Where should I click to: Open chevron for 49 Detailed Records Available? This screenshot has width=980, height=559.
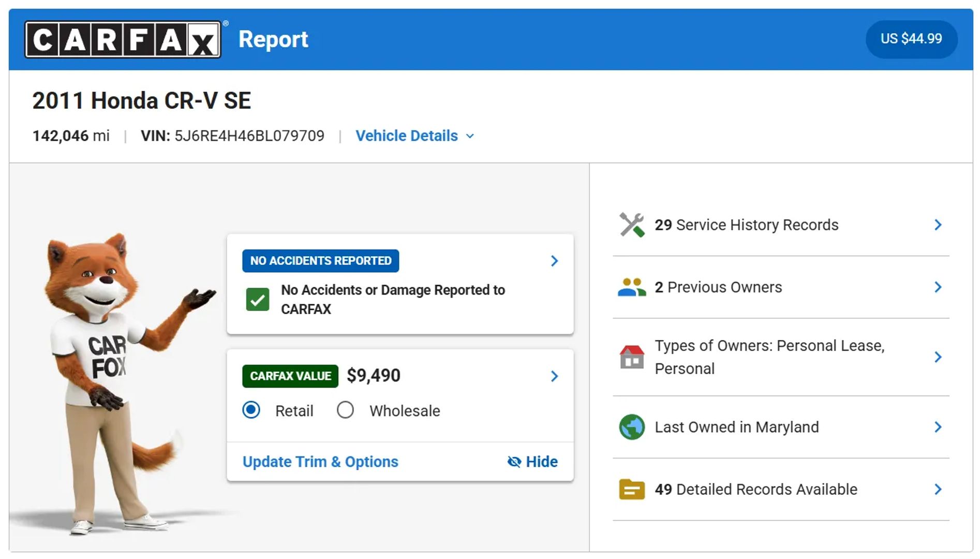pos(938,489)
